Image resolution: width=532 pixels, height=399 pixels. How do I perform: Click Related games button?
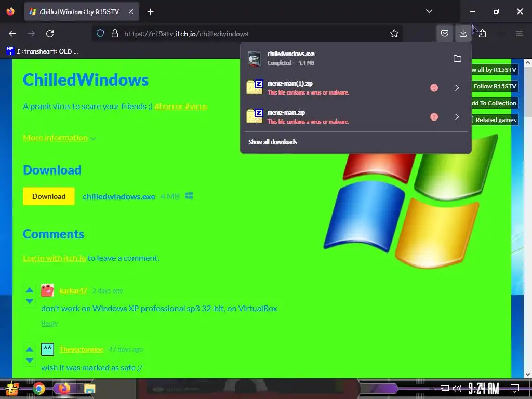[x=494, y=120]
